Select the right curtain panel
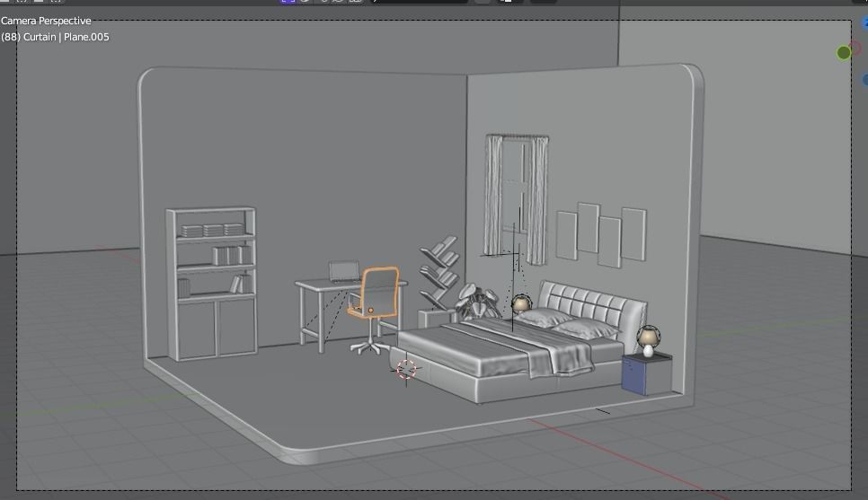Screen dimensions: 868x500 (536, 200)
